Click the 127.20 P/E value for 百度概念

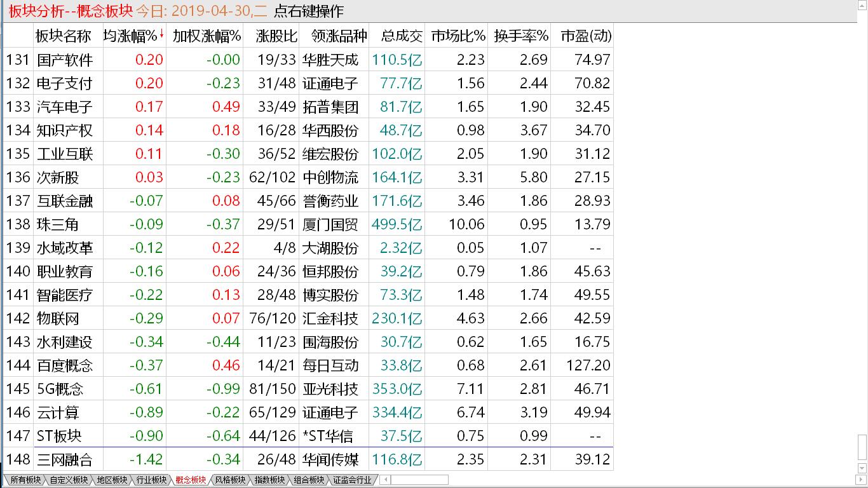click(x=588, y=365)
